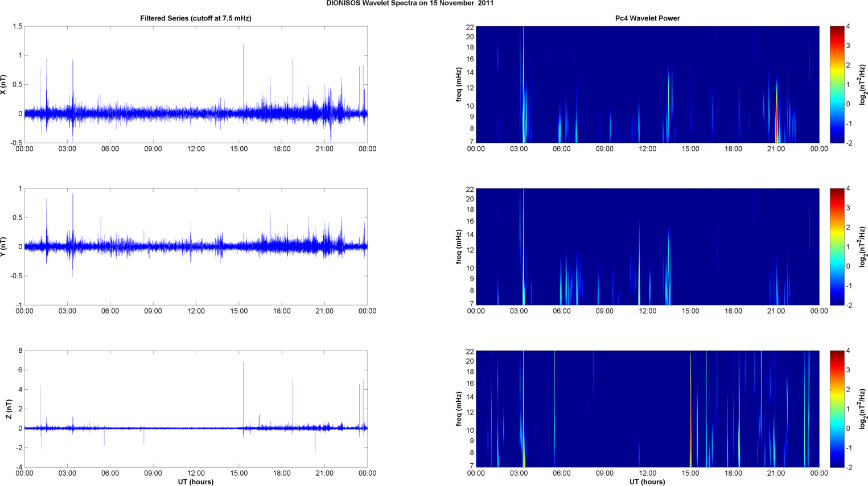The width and height of the screenshot is (868, 486).
Task: Click the Y wavelet power colorbar
Action: [837, 246]
